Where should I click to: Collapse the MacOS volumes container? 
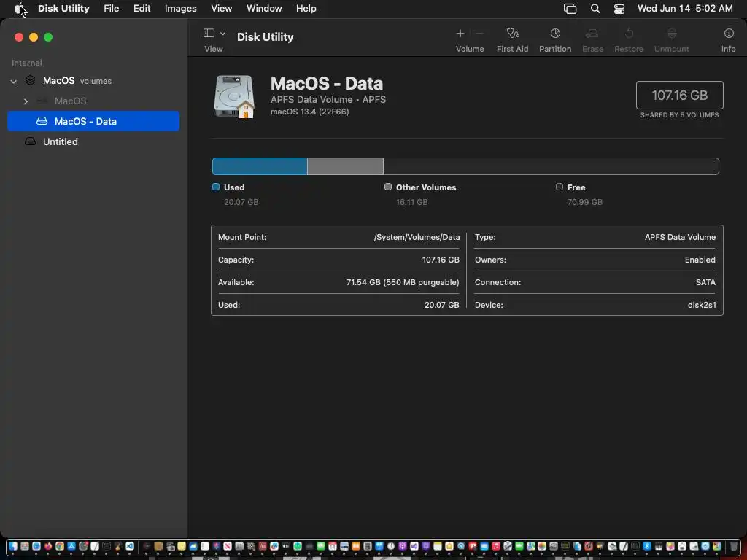14,82
